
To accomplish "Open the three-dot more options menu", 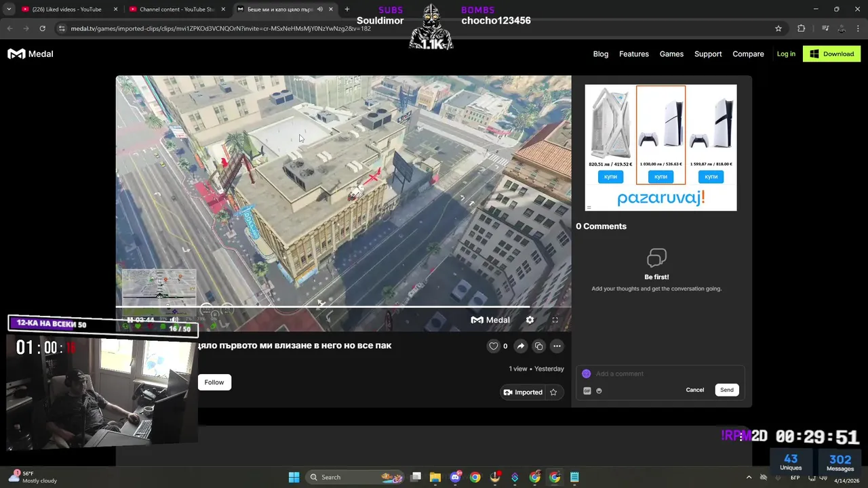I will (557, 346).
